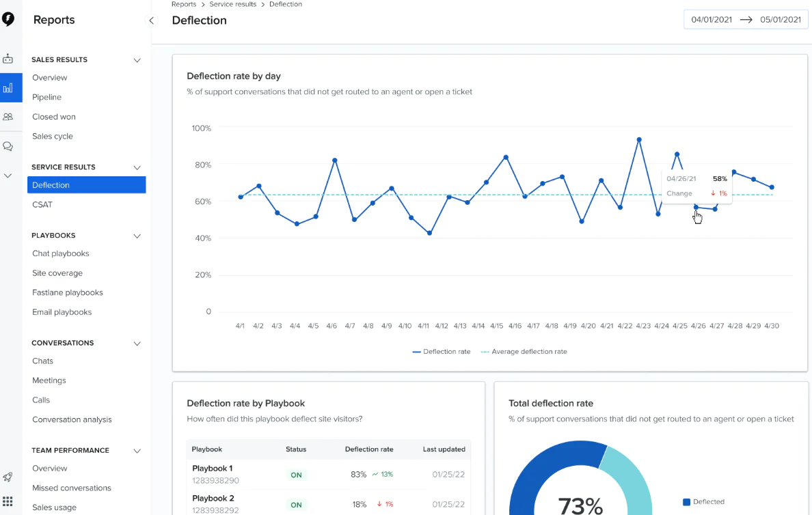Click the Service results breadcrumb link
The height and width of the screenshot is (515, 812).
point(232,4)
